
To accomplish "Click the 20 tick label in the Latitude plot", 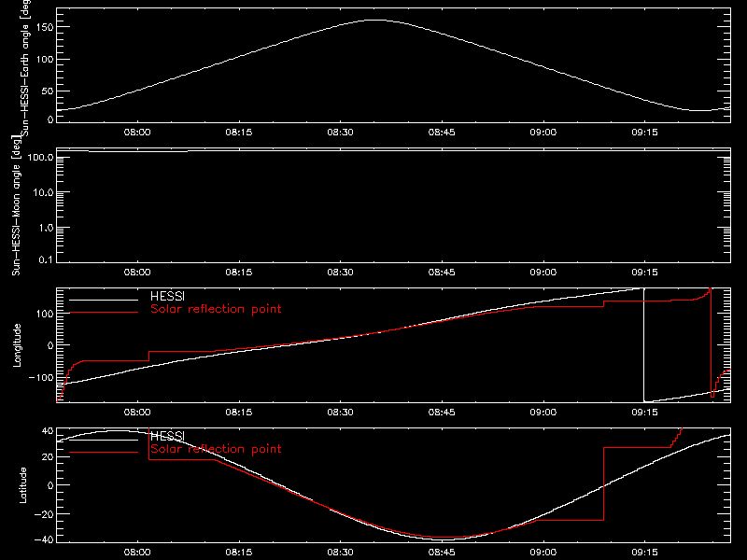I will 49,457.
